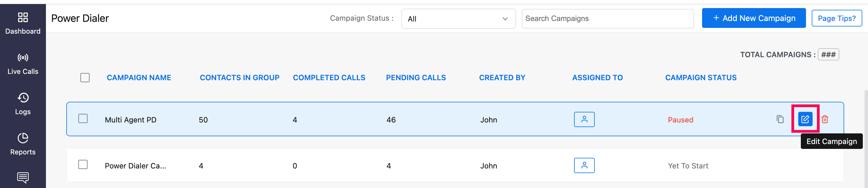Check the Power Dialer Ca... row checkbox
The image size is (868, 188).
point(83,164)
